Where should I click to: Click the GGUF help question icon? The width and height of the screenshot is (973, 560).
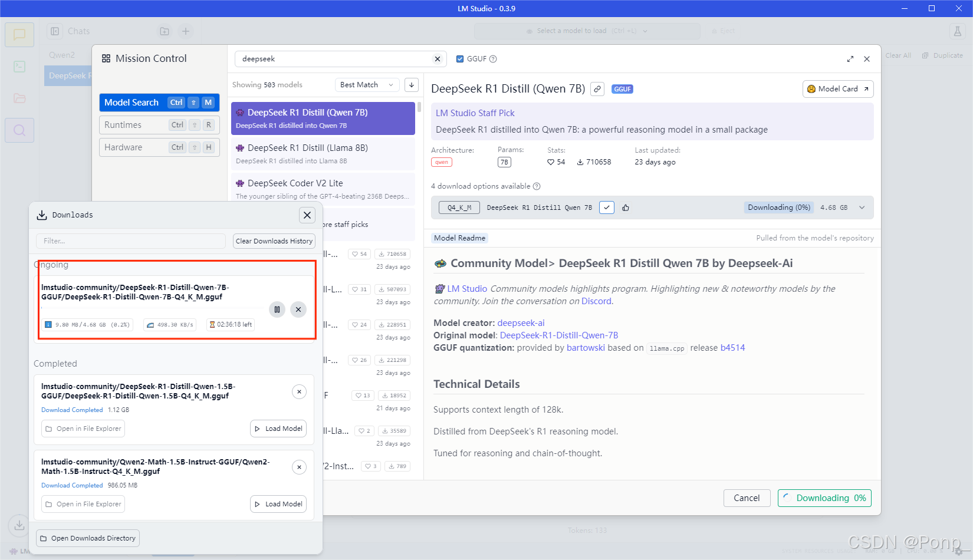[493, 59]
